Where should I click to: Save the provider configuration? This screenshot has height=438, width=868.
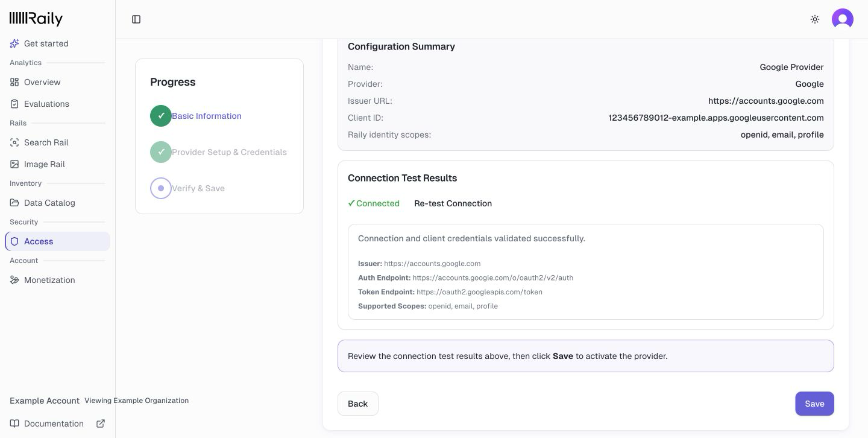(x=814, y=404)
